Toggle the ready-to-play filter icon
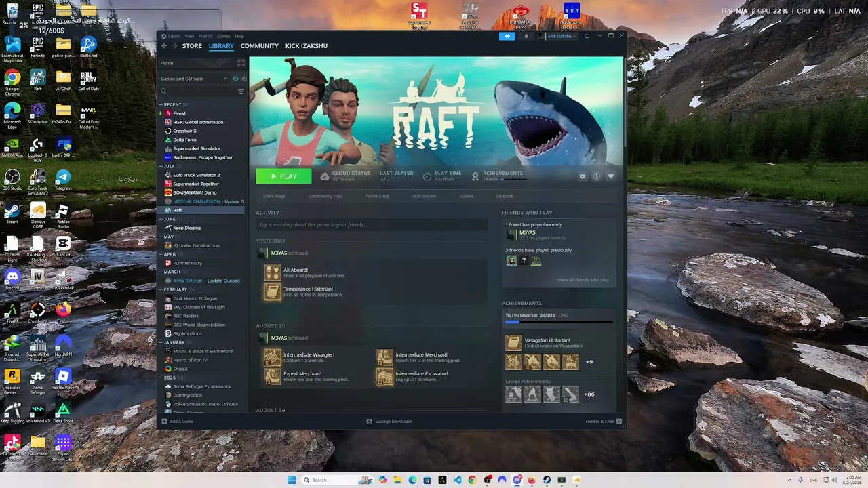 (244, 79)
